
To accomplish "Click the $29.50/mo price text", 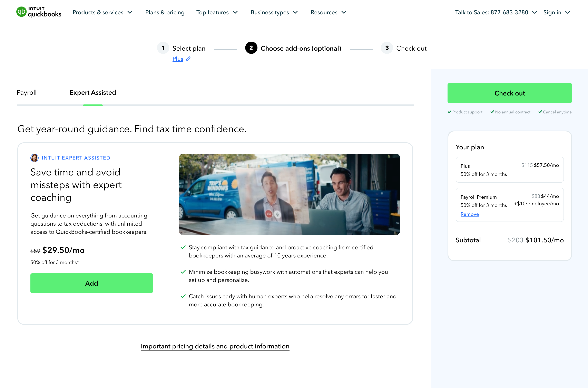I will [63, 250].
